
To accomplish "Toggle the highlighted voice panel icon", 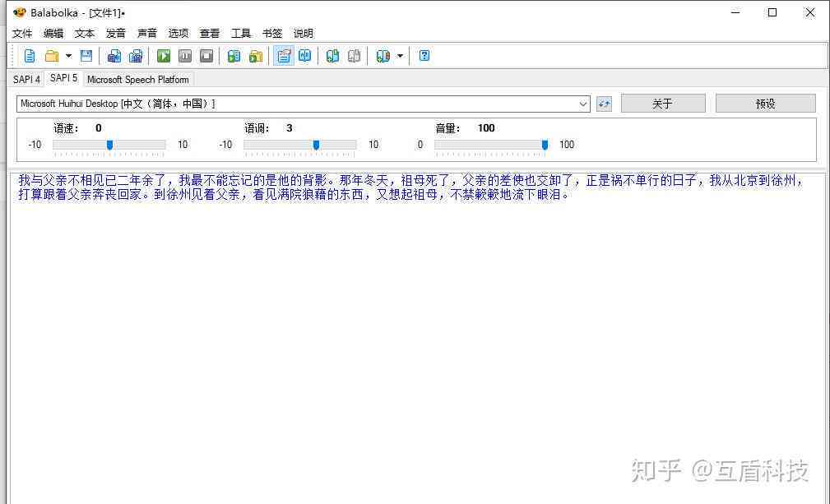I will (284, 56).
